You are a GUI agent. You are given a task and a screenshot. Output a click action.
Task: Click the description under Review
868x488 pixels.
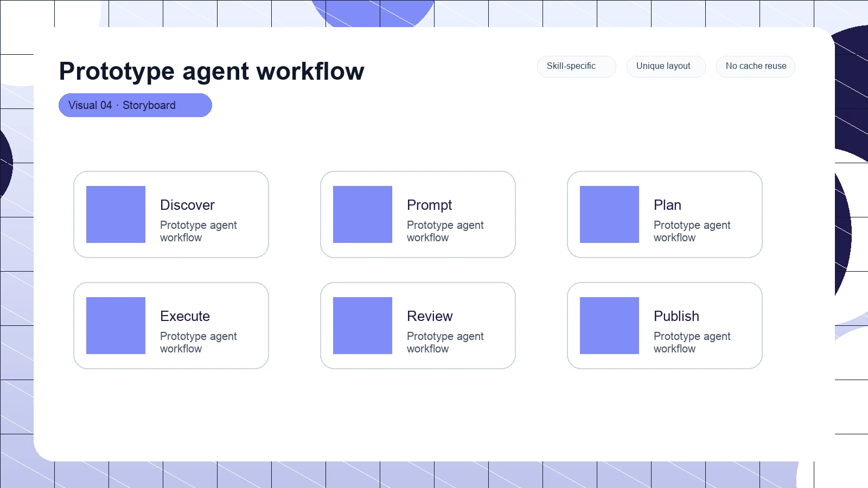tap(445, 342)
